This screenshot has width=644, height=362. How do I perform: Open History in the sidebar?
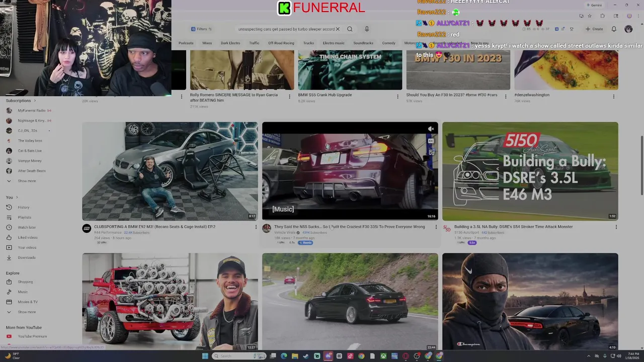[24, 207]
